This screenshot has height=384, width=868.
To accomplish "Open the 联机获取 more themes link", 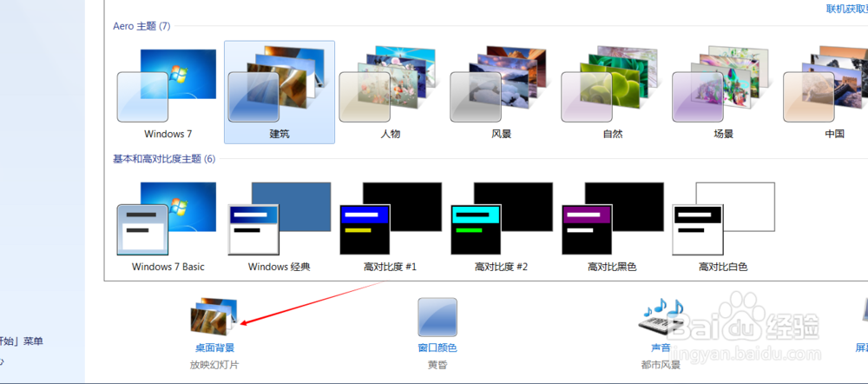I will (x=847, y=9).
